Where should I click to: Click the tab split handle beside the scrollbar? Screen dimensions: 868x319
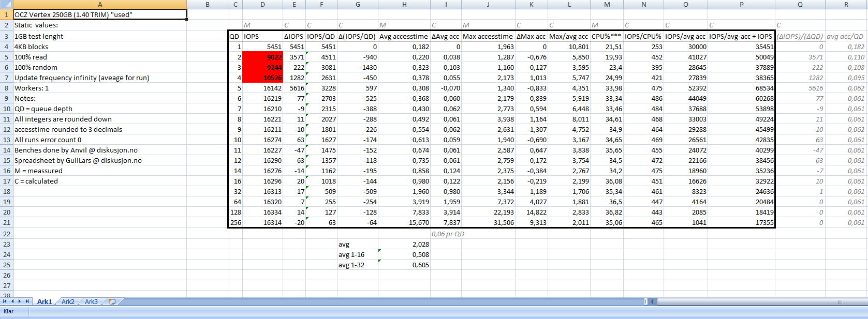click(646, 301)
